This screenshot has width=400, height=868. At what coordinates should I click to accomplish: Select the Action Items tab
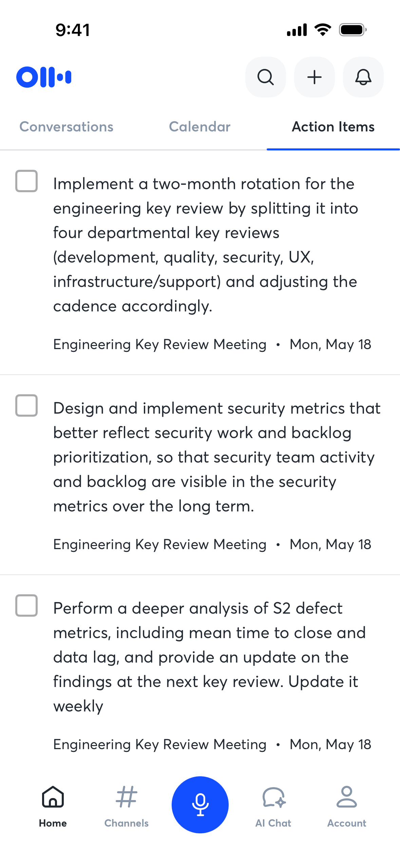(x=333, y=127)
